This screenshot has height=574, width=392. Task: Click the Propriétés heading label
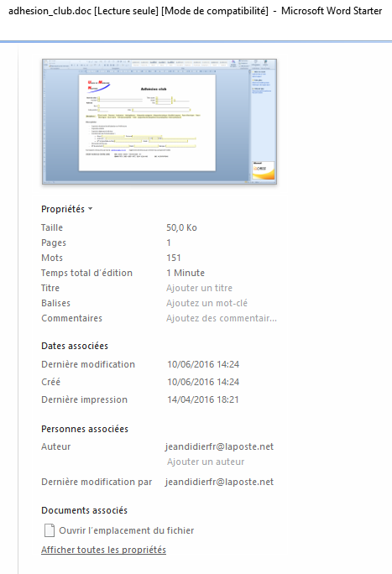pos(63,209)
